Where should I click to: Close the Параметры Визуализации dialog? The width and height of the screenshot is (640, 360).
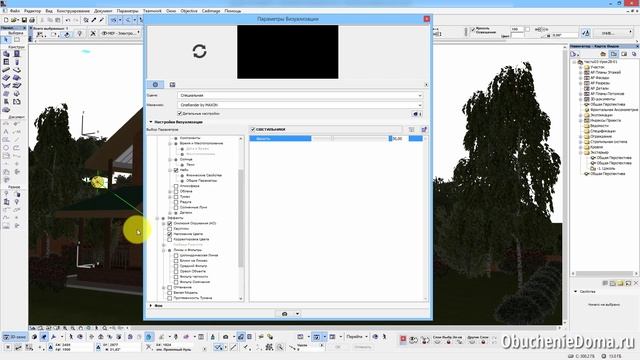[427, 19]
